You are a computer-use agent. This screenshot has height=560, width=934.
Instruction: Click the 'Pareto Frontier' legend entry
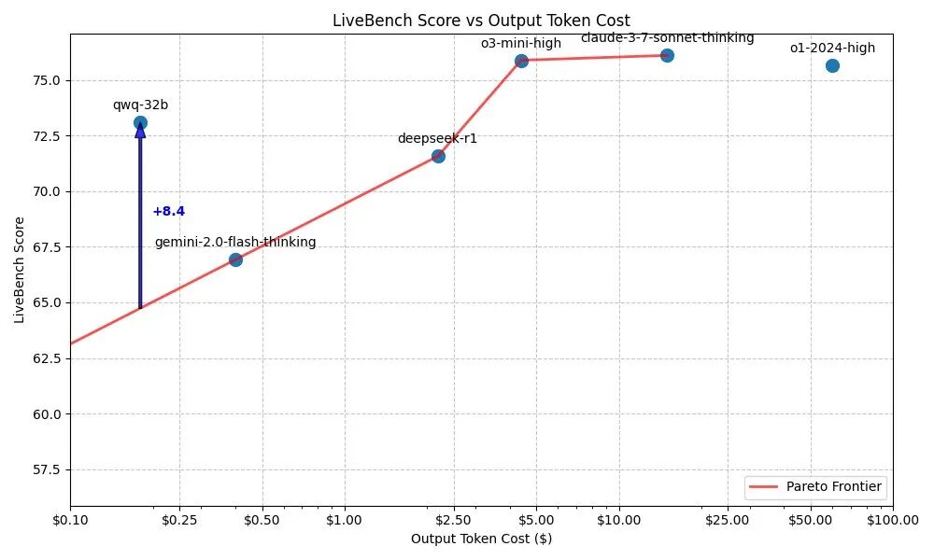click(x=816, y=487)
